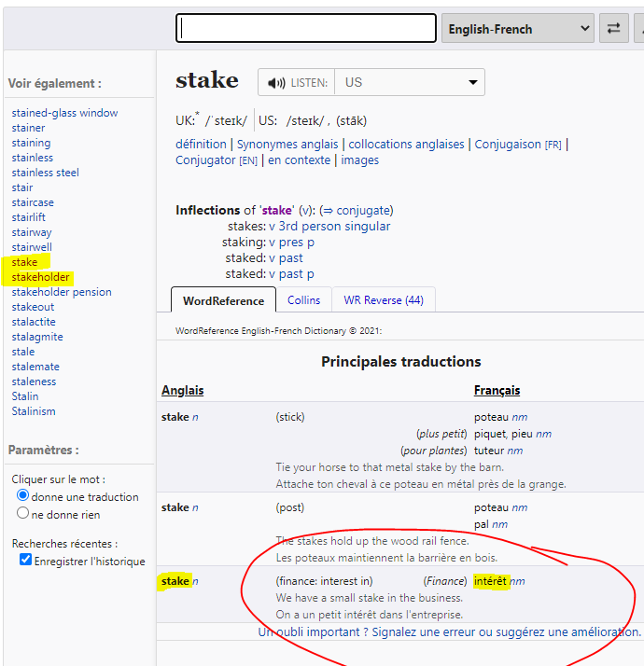Viewport: 644px width, 666px height.
Task: Toggle 'Enregistrer l'historique' checkbox
Action: click(x=26, y=561)
